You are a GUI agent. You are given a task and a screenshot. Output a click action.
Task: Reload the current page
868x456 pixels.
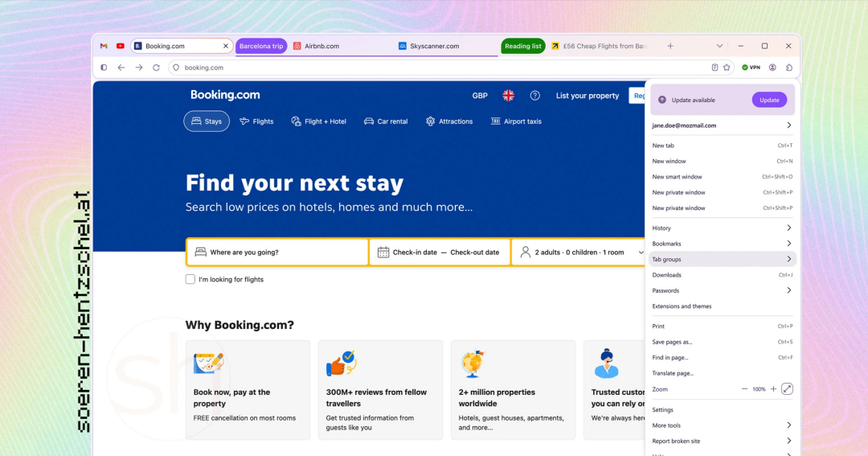156,68
